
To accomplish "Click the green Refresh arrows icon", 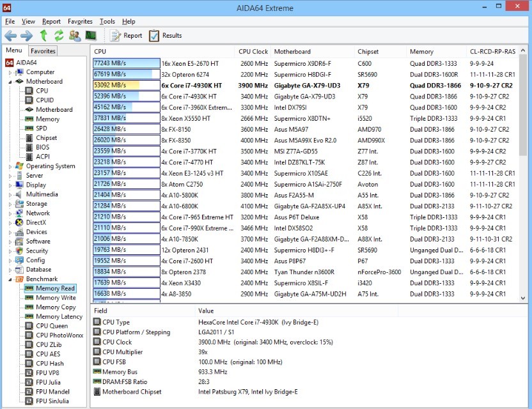I will coord(59,36).
